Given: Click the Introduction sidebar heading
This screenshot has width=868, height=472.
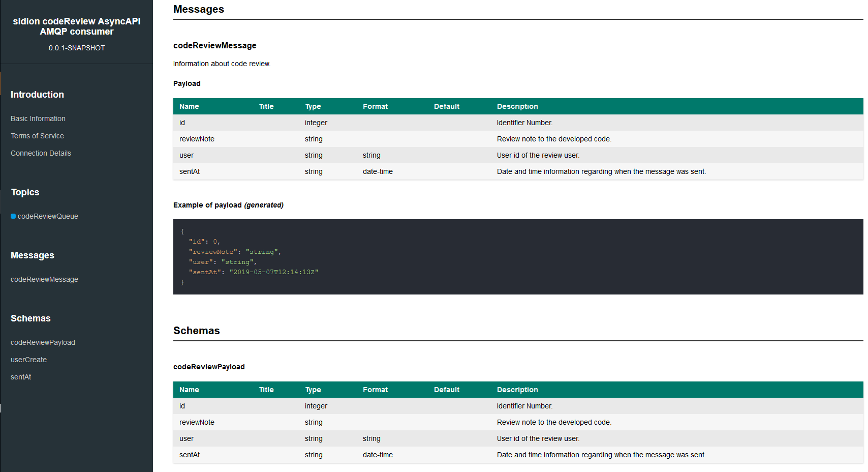Looking at the screenshot, I should tap(37, 95).
